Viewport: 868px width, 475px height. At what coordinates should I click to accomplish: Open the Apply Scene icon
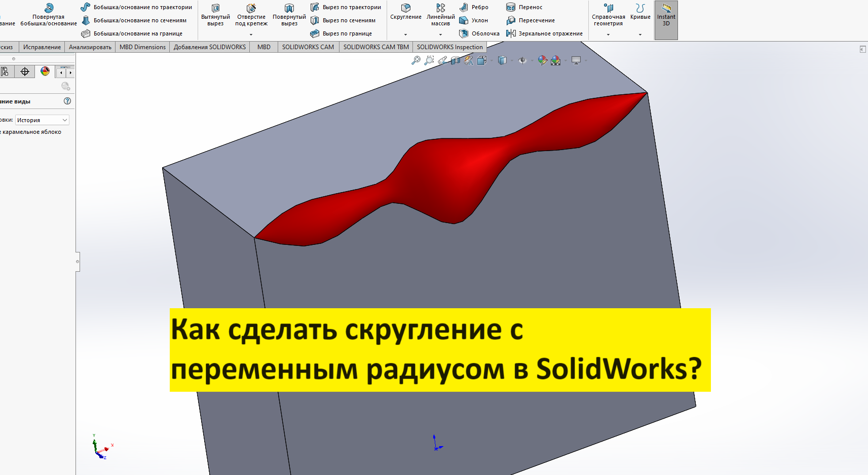556,60
